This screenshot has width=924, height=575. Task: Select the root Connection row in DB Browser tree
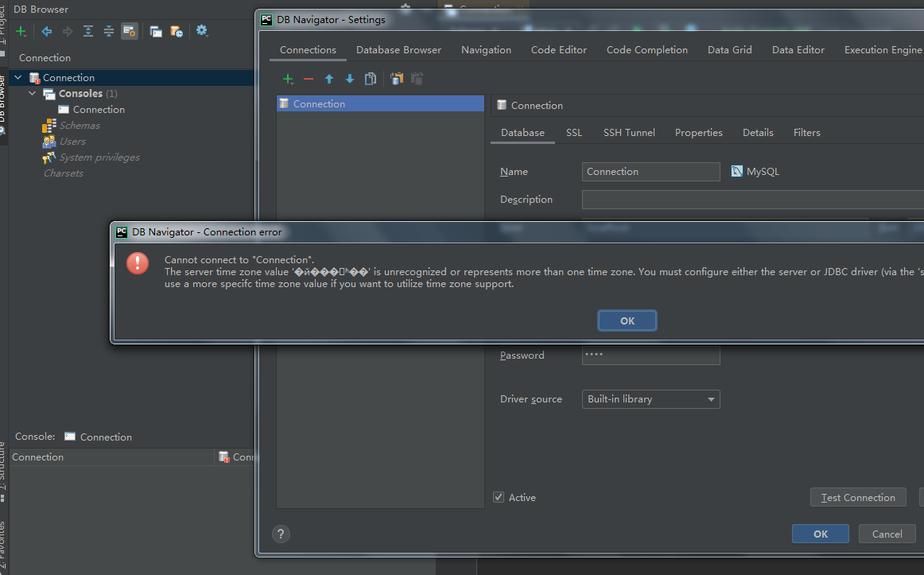coord(131,78)
